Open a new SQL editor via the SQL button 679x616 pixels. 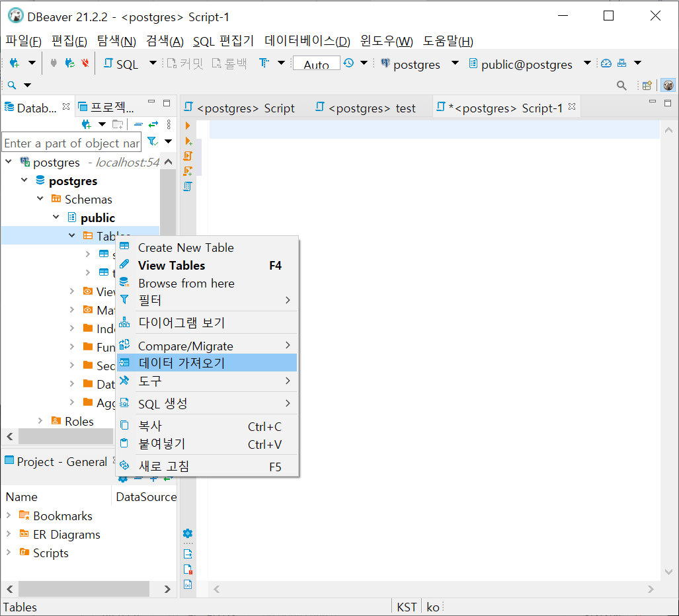click(121, 64)
